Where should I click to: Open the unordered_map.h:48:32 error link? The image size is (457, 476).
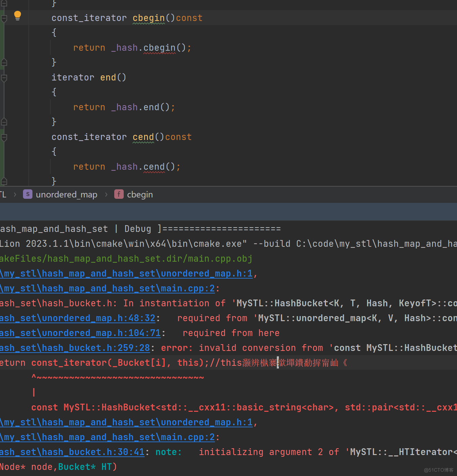coord(78,318)
